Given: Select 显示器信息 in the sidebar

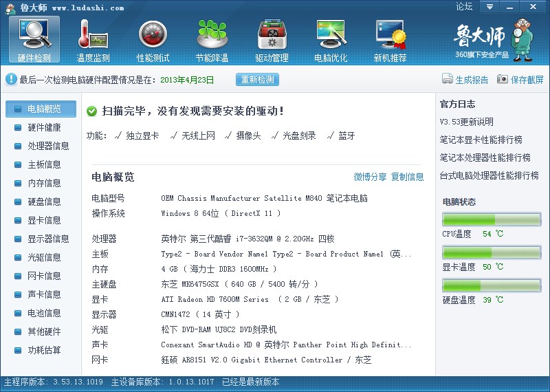Looking at the screenshot, I should coord(41,239).
